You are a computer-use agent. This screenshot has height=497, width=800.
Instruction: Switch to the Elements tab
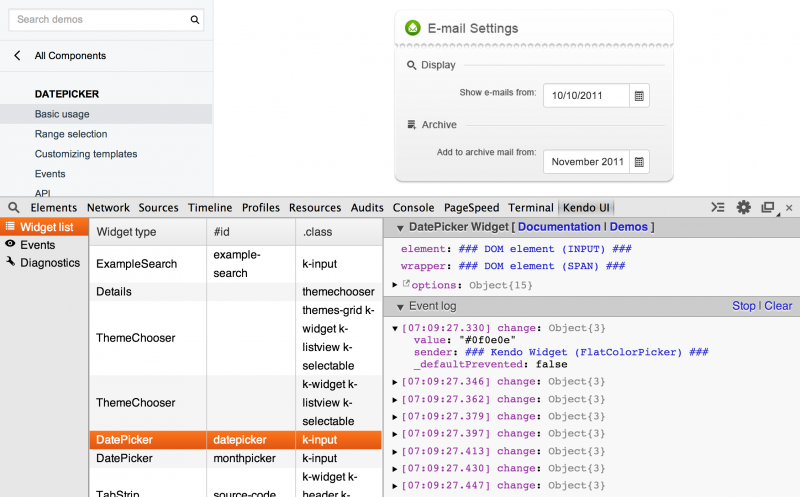(x=54, y=208)
